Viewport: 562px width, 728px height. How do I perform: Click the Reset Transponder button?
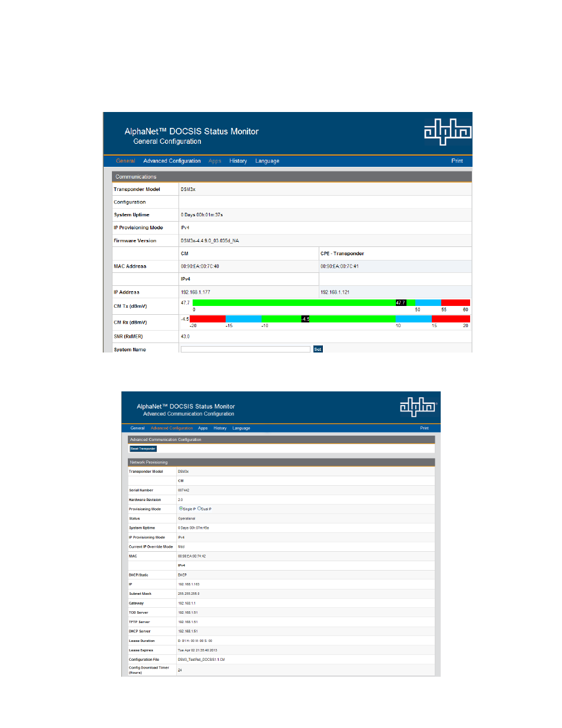tap(143, 449)
